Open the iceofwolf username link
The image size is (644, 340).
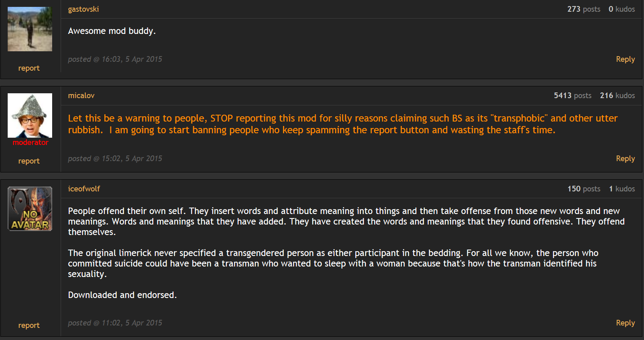point(84,189)
